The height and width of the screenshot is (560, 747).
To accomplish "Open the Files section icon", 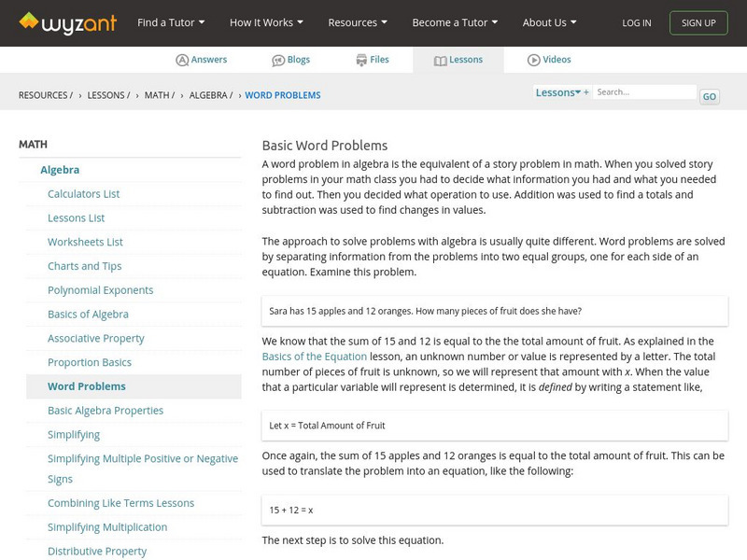I will 361,60.
